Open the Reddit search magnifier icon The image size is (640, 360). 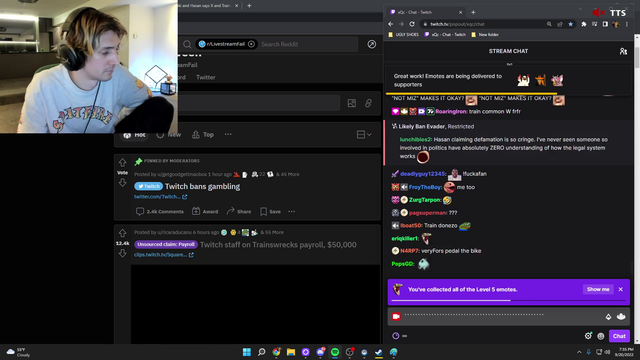point(187,44)
